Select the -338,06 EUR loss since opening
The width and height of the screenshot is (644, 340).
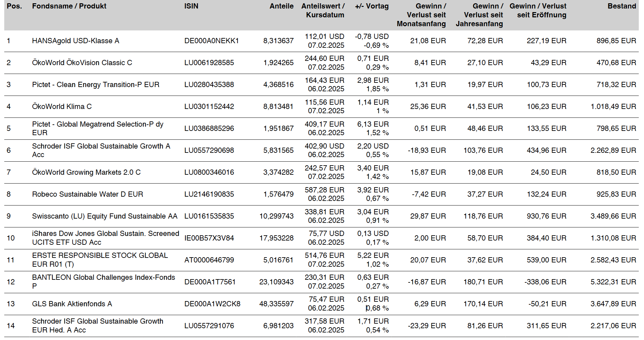pyautogui.click(x=545, y=282)
